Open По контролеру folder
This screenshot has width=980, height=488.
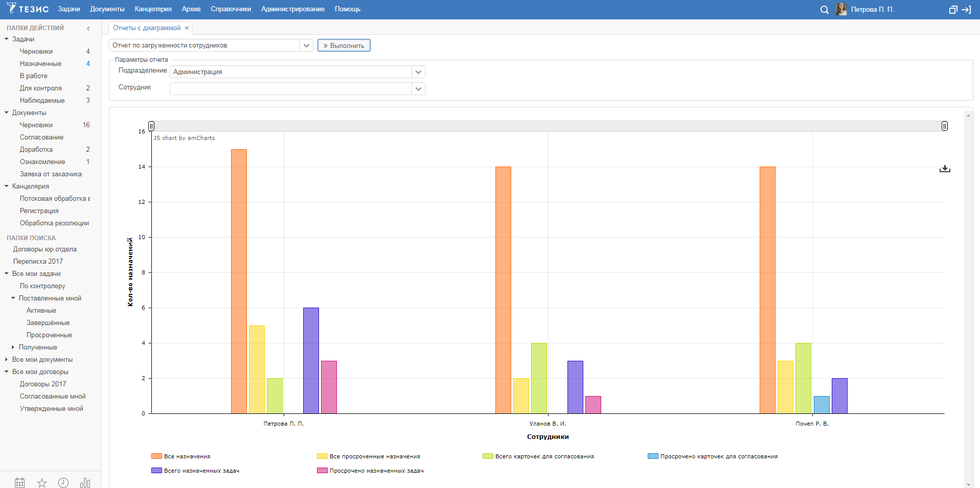(x=42, y=286)
